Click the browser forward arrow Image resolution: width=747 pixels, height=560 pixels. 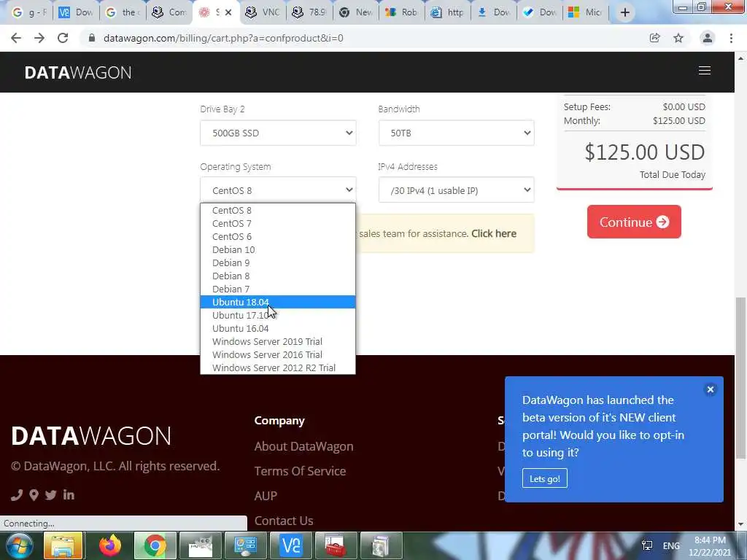click(x=39, y=38)
